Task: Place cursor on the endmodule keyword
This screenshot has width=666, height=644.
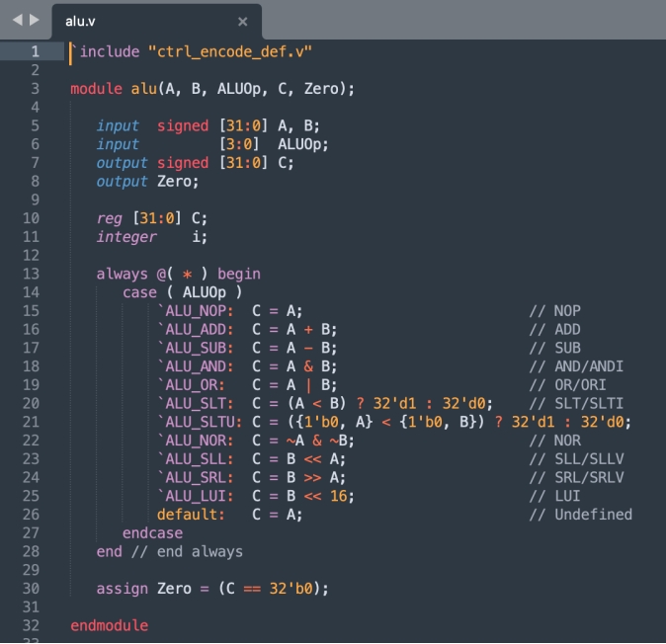Action: coord(109,625)
